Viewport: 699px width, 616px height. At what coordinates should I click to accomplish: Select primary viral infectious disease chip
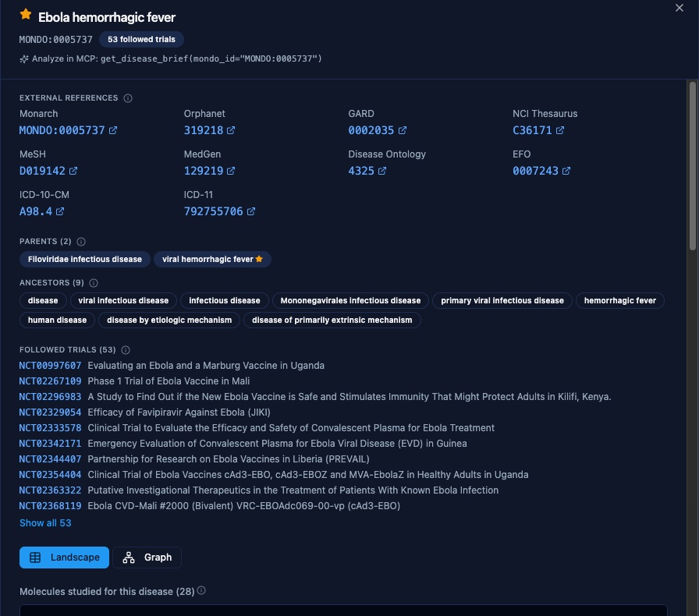coord(502,300)
